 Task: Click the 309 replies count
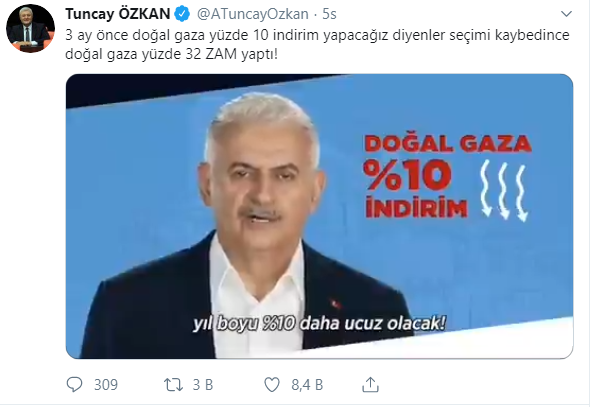pos(106,385)
